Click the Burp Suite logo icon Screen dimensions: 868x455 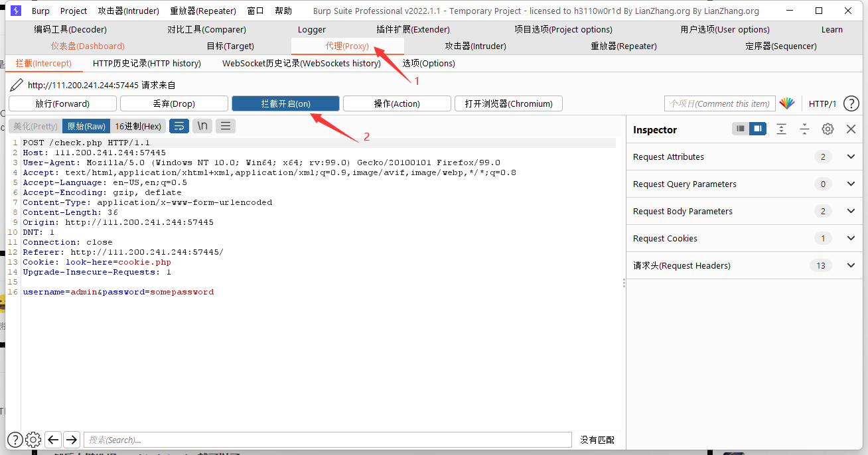(x=16, y=11)
